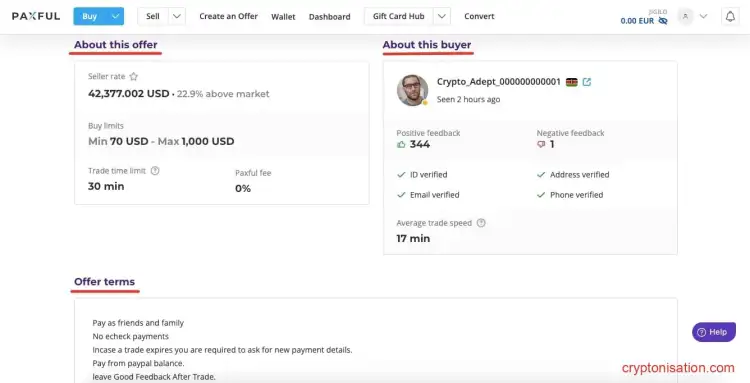
Task: Favorite the seller rate star icon
Action: pos(133,77)
